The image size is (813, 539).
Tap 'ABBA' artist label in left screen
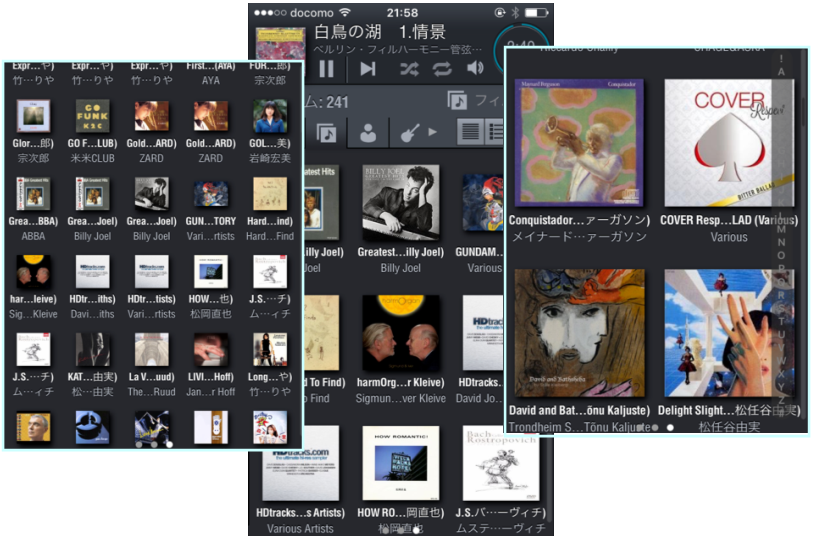point(33,236)
